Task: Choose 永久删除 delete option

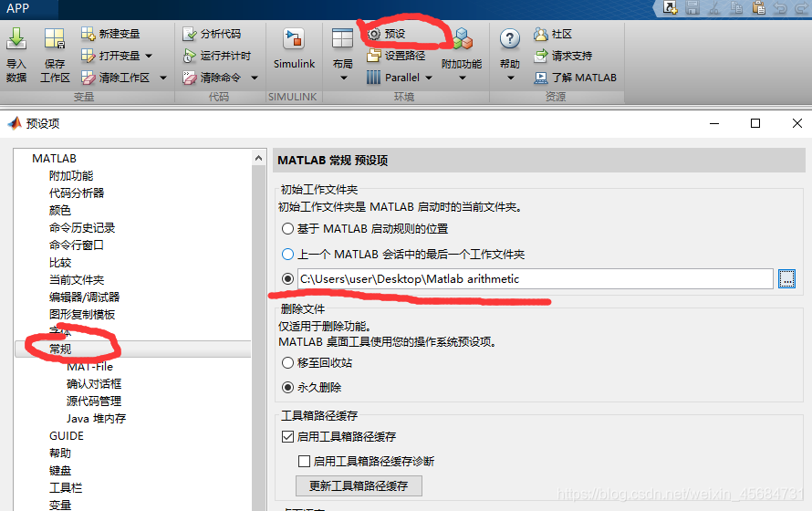Action: pyautogui.click(x=287, y=387)
